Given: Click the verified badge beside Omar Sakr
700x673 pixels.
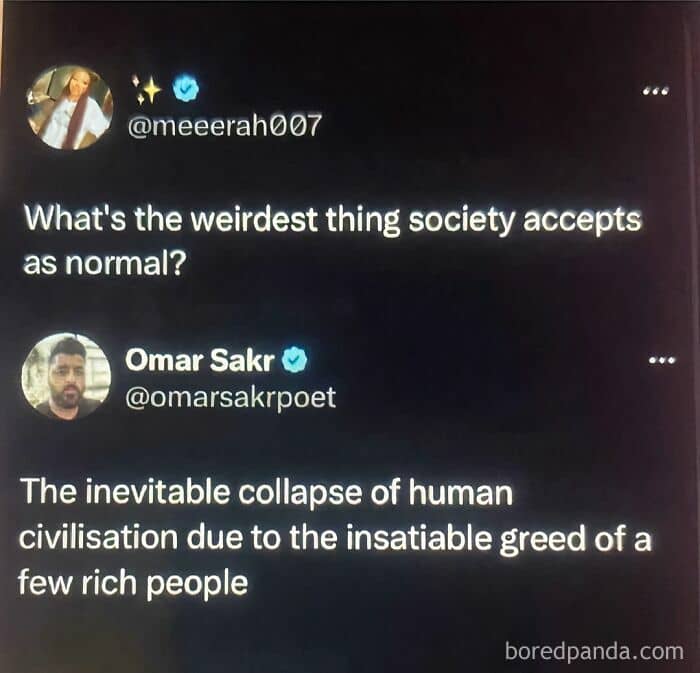Looking at the screenshot, I should (x=294, y=360).
